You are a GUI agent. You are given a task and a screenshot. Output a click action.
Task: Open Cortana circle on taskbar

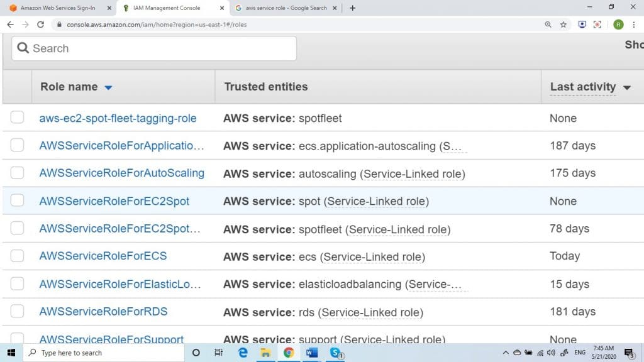tap(196, 353)
